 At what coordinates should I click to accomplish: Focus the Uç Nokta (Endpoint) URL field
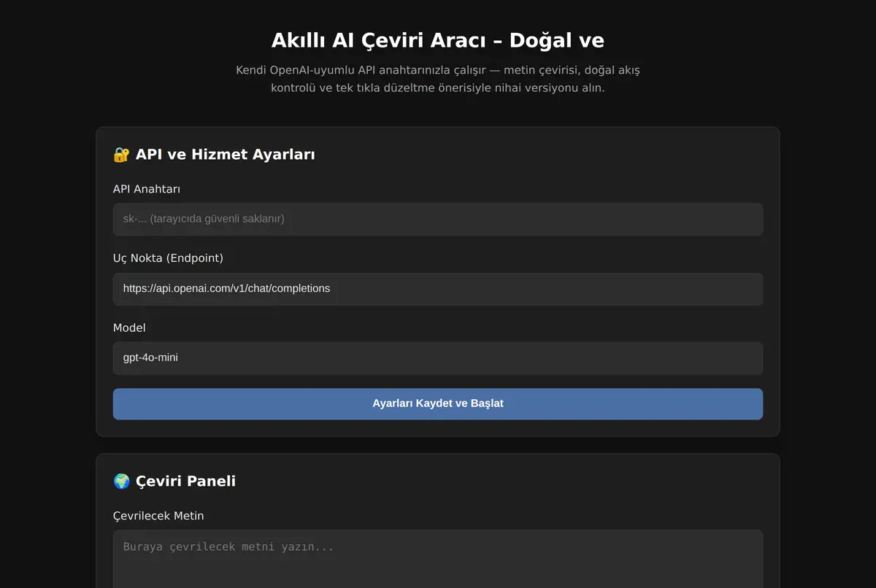pyautogui.click(x=438, y=289)
